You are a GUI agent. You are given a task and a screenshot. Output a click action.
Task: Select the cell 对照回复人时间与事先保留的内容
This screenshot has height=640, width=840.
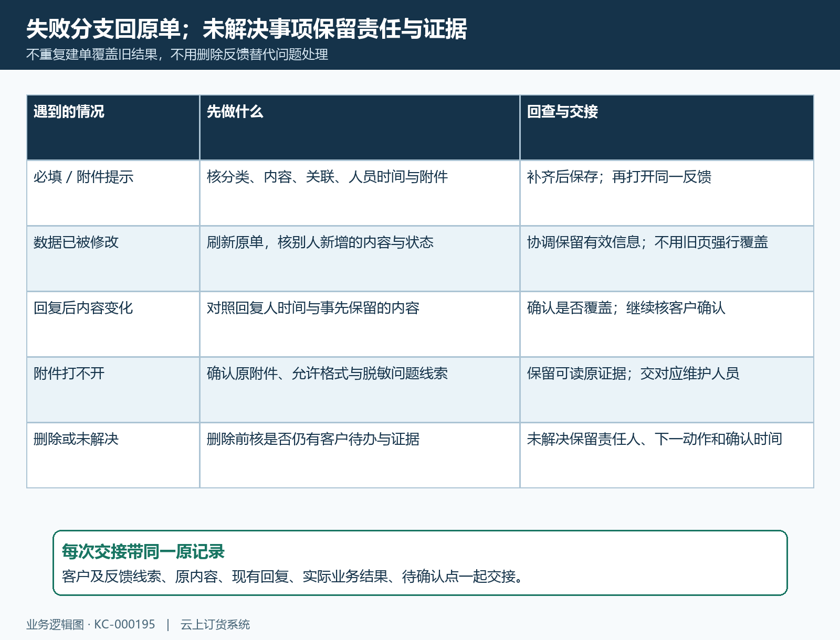point(360,324)
